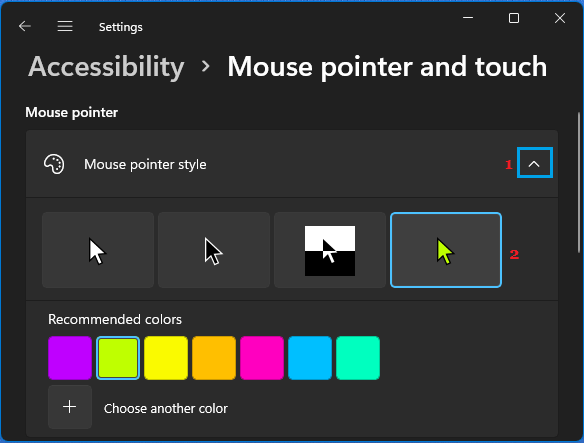584x443 pixels.
Task: Select the black mouse pointer style
Action: [x=214, y=250]
